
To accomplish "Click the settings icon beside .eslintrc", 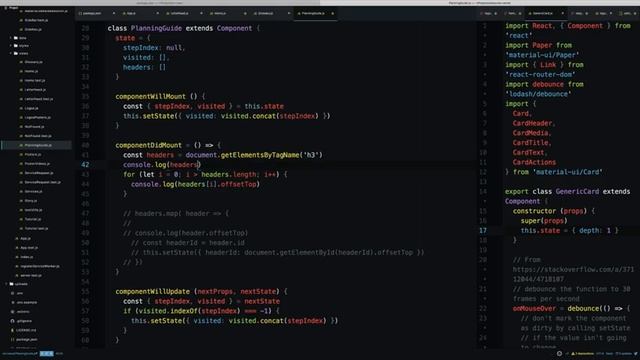I will [x=13, y=312].
